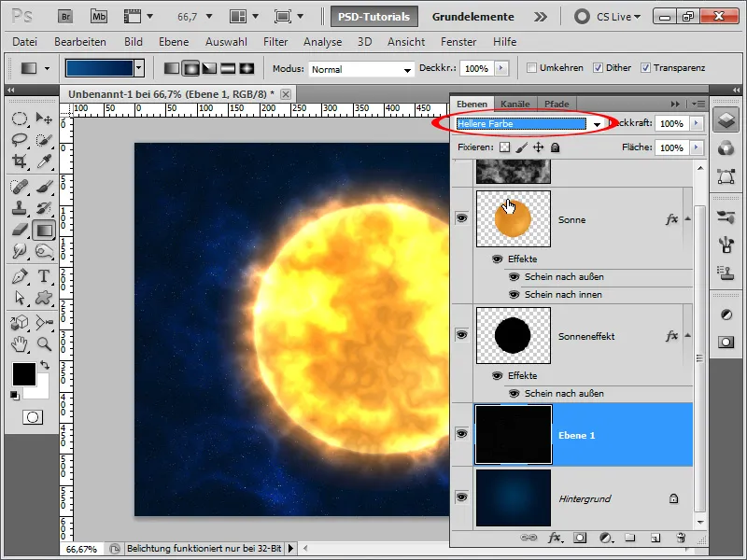Select the Brush tool
Viewport: 747px width, 560px height.
[x=44, y=187]
